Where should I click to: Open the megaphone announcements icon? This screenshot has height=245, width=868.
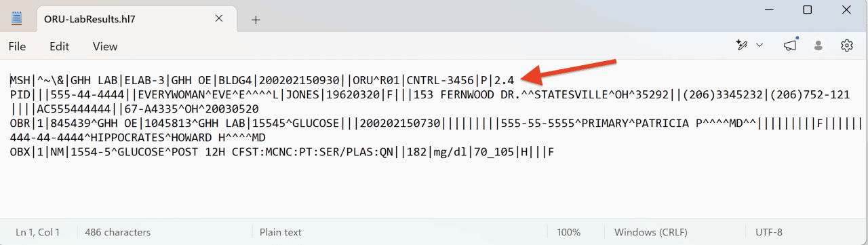tap(790, 45)
